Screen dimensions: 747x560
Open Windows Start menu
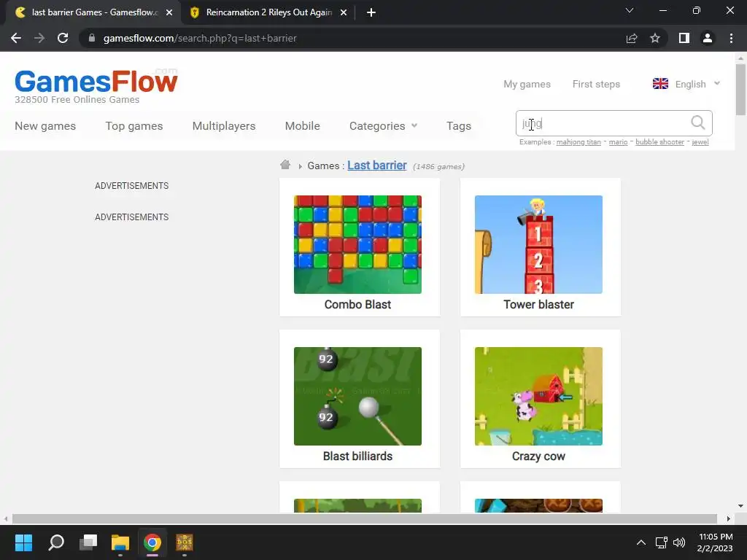(x=23, y=542)
